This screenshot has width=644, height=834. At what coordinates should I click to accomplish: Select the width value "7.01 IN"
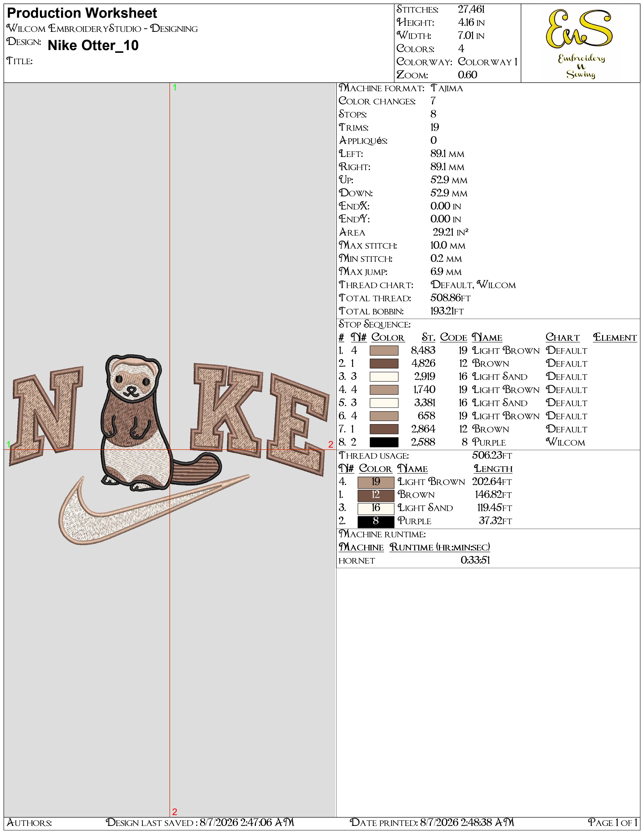pyautogui.click(x=471, y=36)
